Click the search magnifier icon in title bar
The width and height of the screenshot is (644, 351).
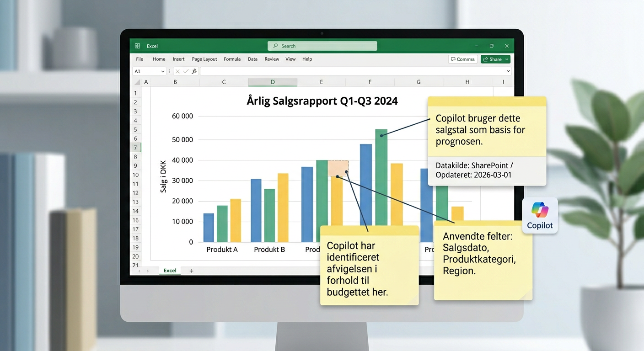275,46
